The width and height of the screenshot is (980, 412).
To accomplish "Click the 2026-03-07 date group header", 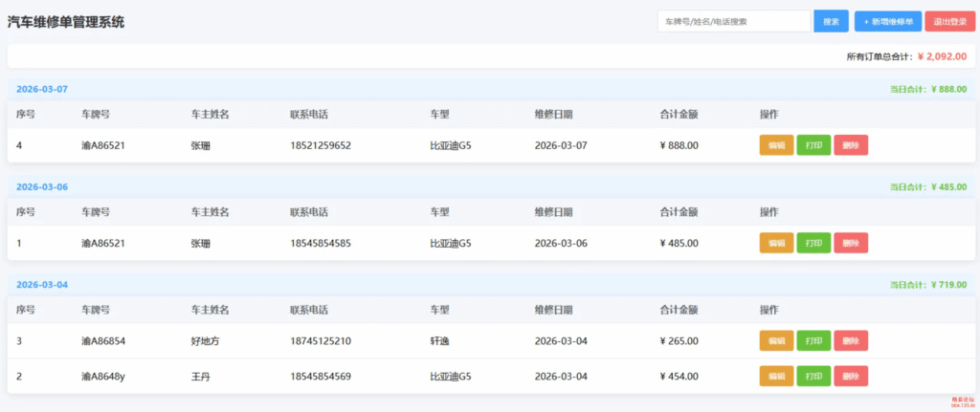I will (x=42, y=89).
